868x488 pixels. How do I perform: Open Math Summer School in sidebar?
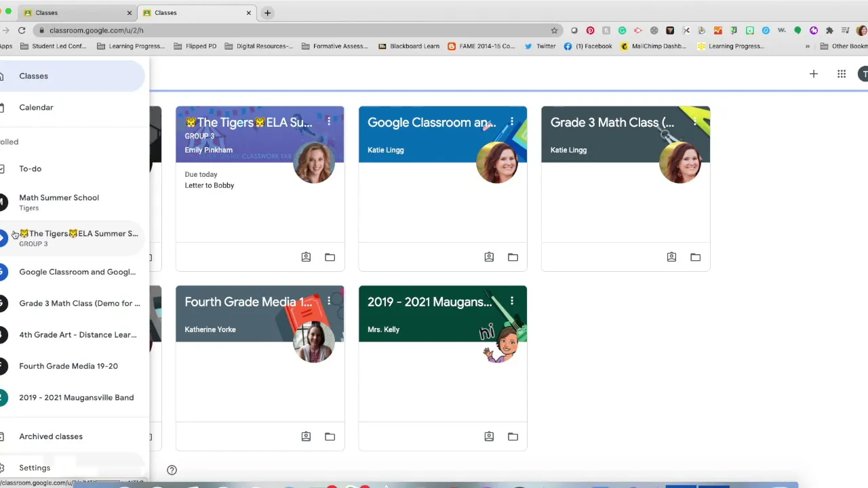click(x=71, y=202)
